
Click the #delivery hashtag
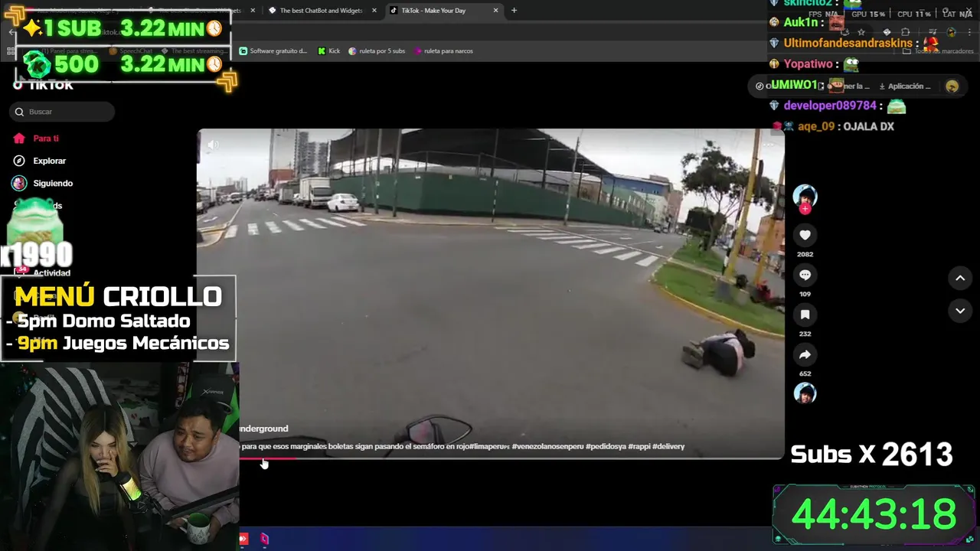668,446
